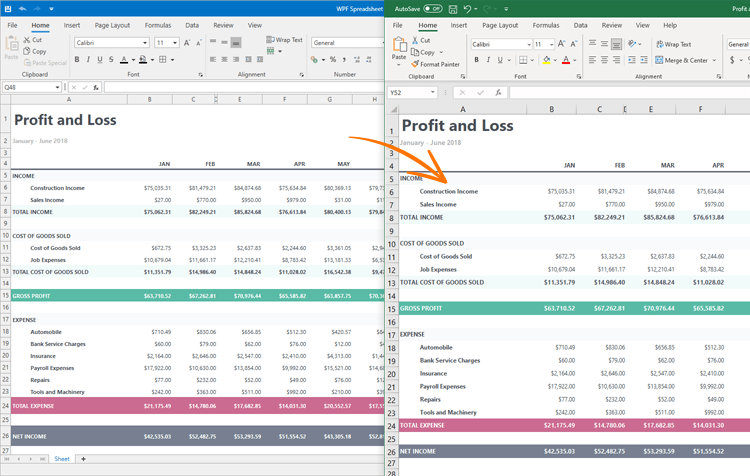The width and height of the screenshot is (750, 476).
Task: Click the Save icon in Excel's title bar
Action: tap(453, 8)
